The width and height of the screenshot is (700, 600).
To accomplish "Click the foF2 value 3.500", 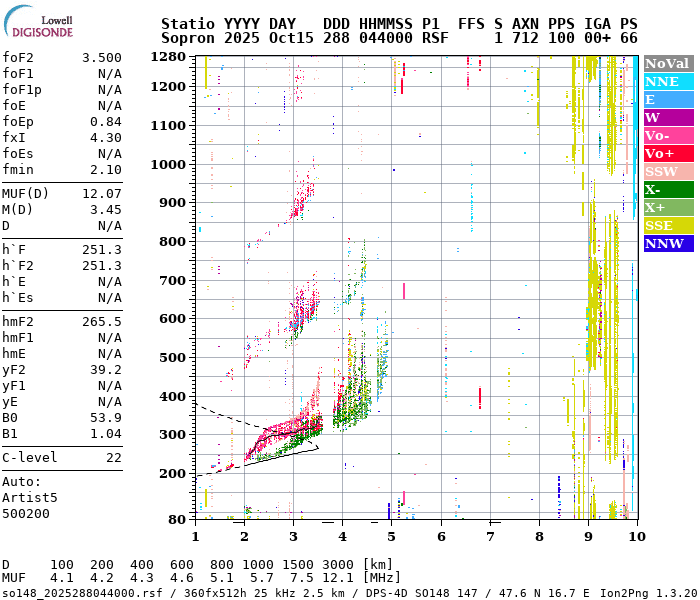I will tap(102, 58).
